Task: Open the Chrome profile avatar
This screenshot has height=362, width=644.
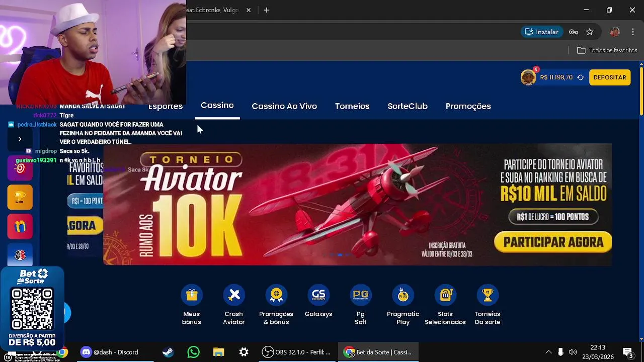Action: (x=614, y=32)
